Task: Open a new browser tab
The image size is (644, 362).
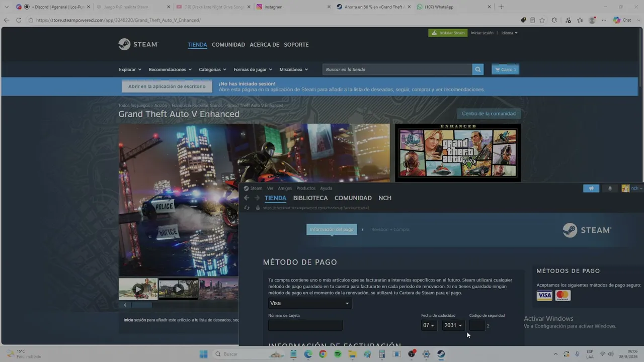Action: [x=501, y=7]
